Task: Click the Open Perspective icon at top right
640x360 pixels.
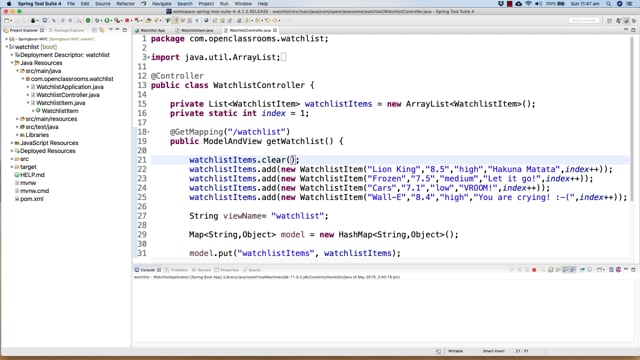Action: (x=609, y=20)
